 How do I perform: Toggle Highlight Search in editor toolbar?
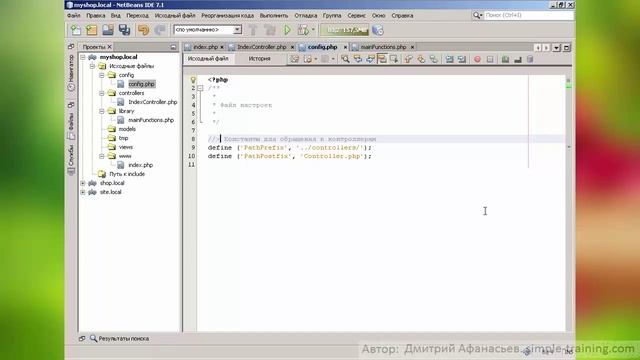click(382, 59)
